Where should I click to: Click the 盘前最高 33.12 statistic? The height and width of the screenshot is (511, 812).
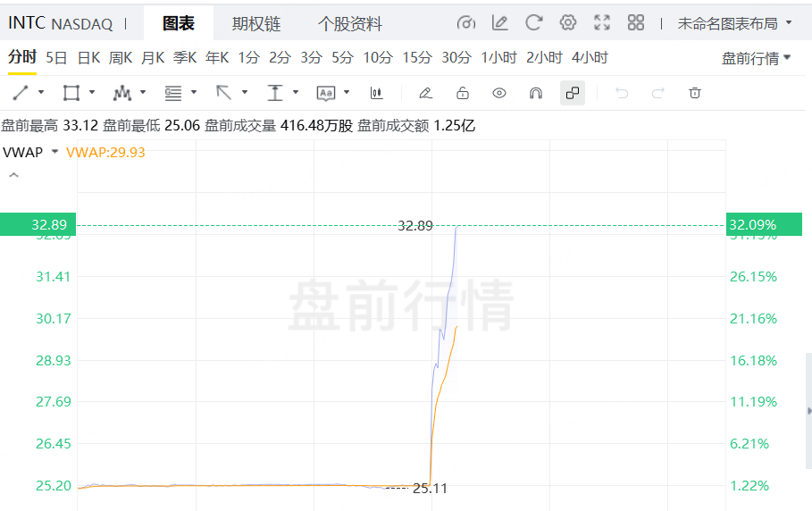50,125
